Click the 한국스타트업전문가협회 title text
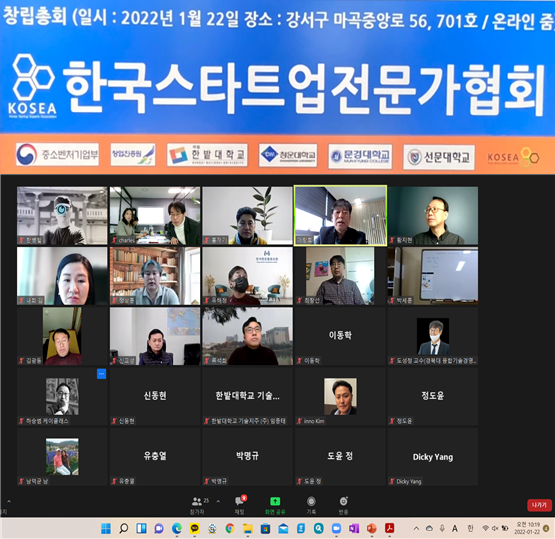This screenshot has width=555, height=539. (x=304, y=88)
